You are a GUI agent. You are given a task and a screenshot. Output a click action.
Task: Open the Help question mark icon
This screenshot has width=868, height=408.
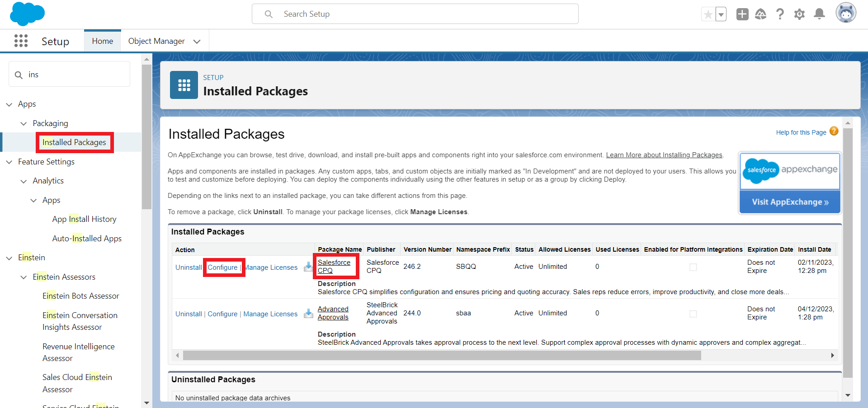(x=780, y=14)
